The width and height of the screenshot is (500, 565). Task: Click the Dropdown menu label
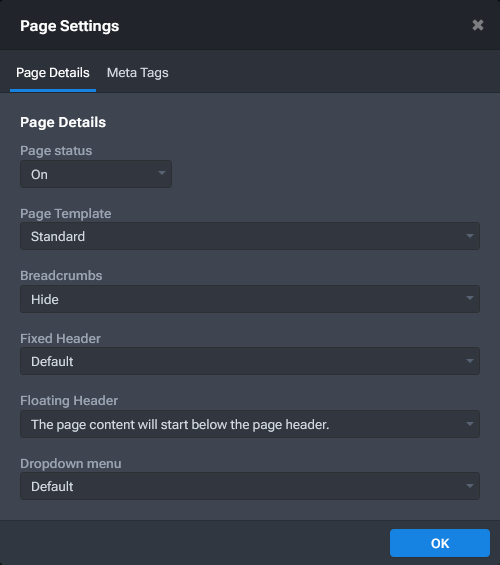coord(71,463)
